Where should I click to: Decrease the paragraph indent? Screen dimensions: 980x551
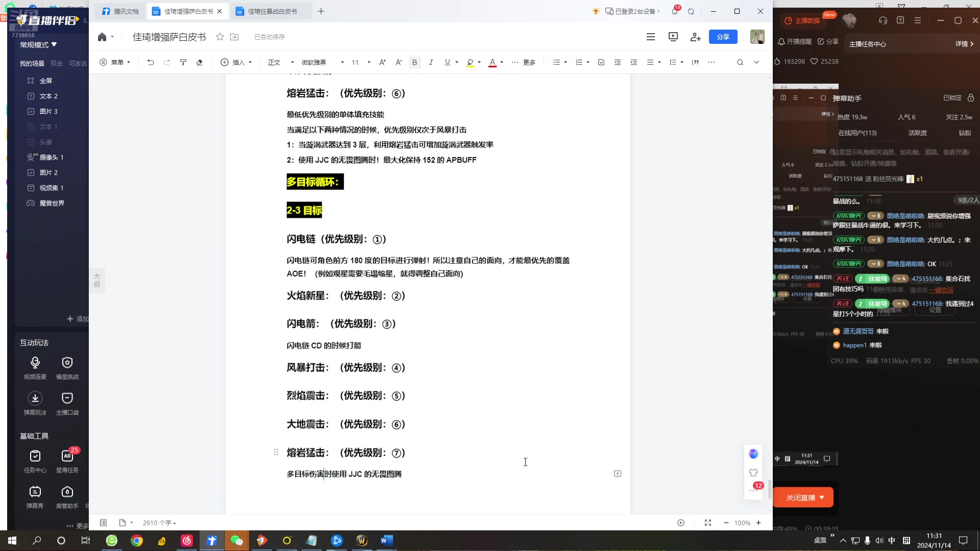click(618, 62)
